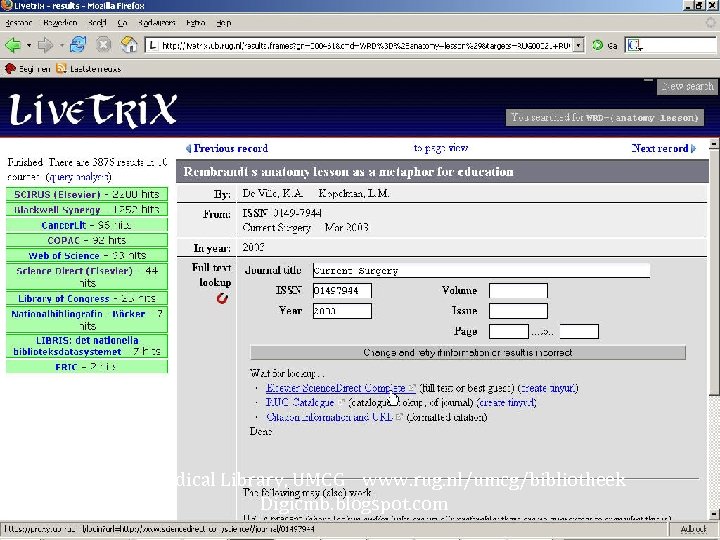
Task: Click the record title Rembrandt's anatomy lesson
Action: pos(349,172)
